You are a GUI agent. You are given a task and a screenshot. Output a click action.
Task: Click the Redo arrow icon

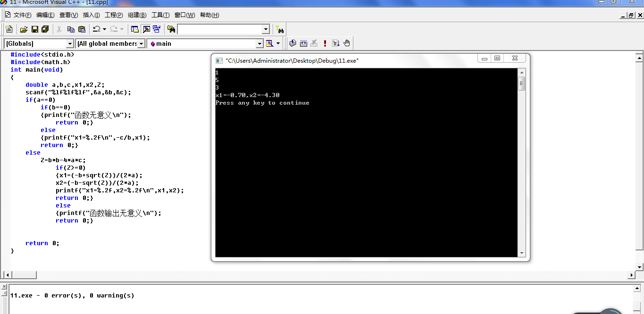pyautogui.click(x=114, y=29)
